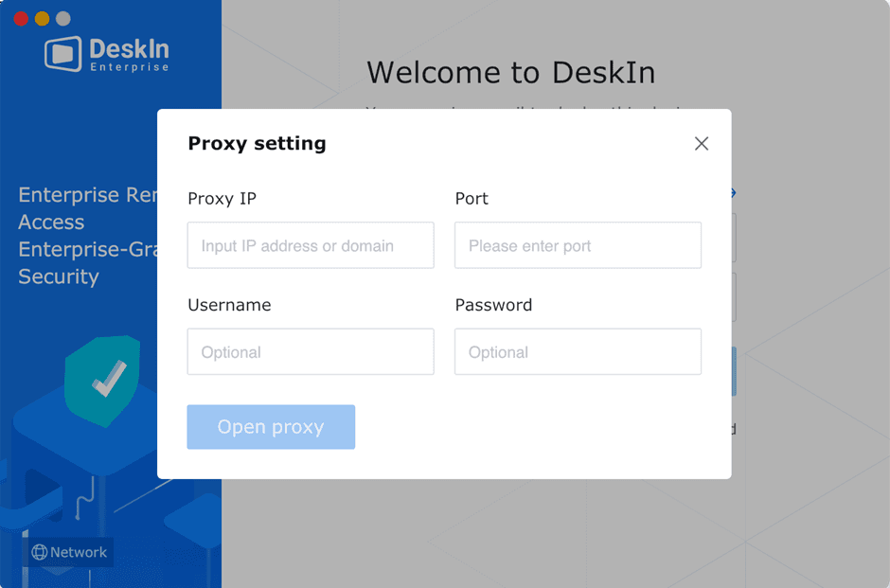This screenshot has width=890, height=588.
Task: Click the yellow minimize window button
Action: (x=42, y=19)
